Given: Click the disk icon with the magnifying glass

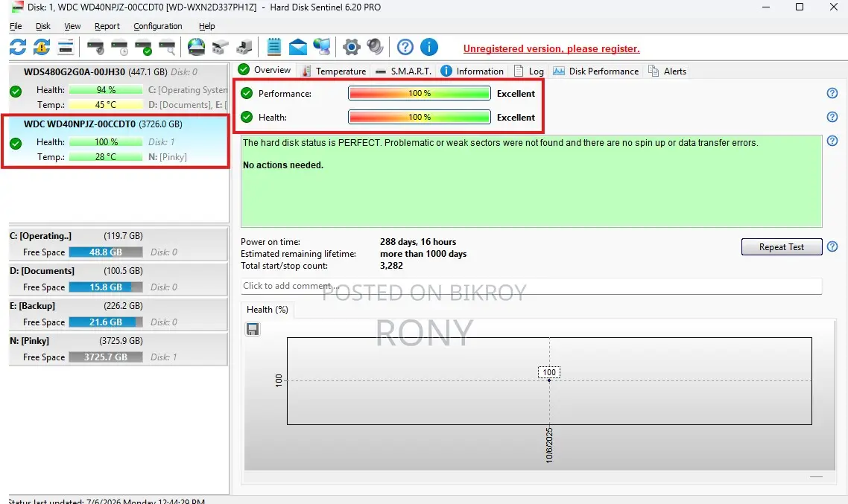Looking at the screenshot, I should click(167, 48).
